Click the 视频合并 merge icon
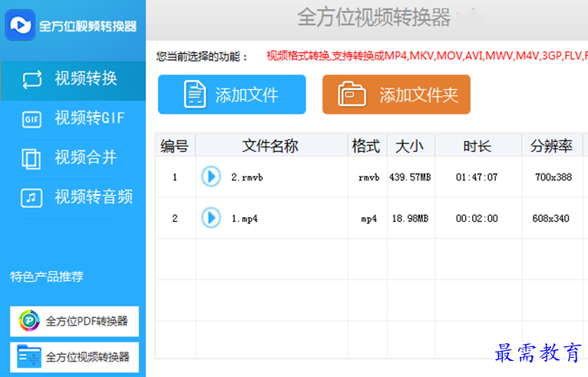 pyautogui.click(x=31, y=158)
